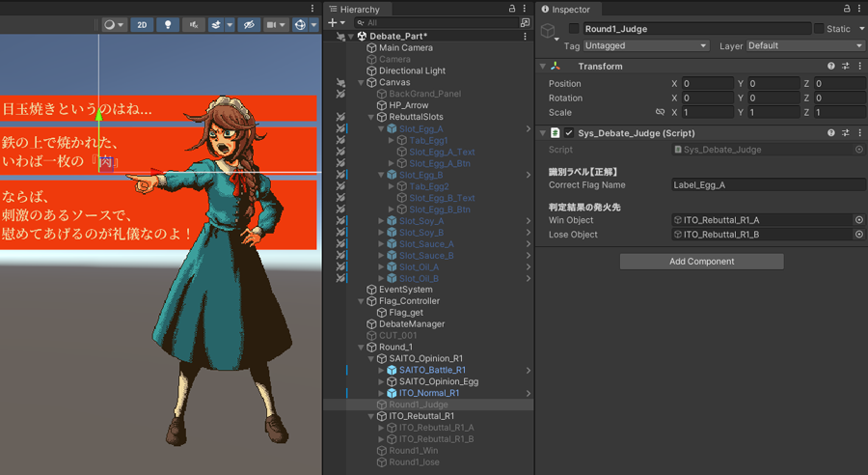The height and width of the screenshot is (475, 868).
Task: Open the Layer dropdown showing Default
Action: 804,45
